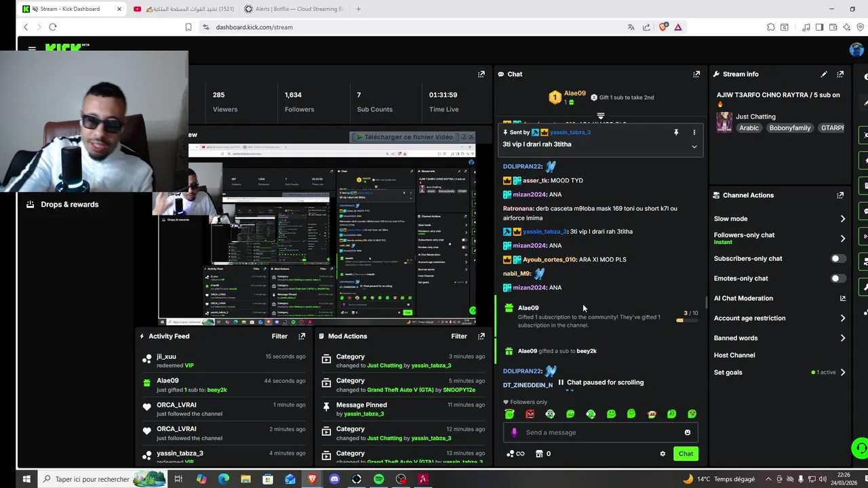The height and width of the screenshot is (488, 868).
Task: Reload the dashboard page
Action: tap(52, 27)
